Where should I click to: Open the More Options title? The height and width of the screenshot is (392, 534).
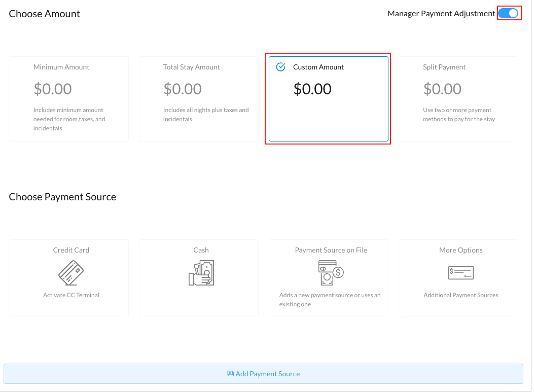pos(460,250)
